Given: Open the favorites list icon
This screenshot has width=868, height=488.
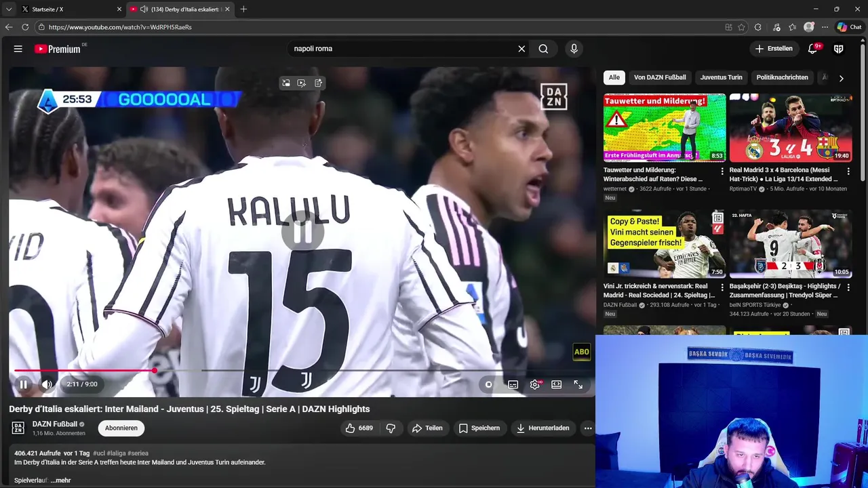Looking at the screenshot, I should tap(792, 27).
